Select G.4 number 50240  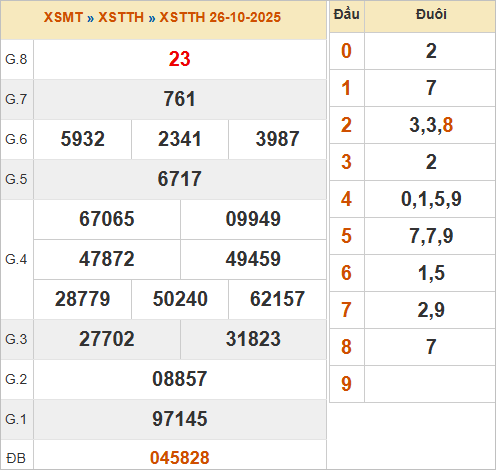click(180, 299)
